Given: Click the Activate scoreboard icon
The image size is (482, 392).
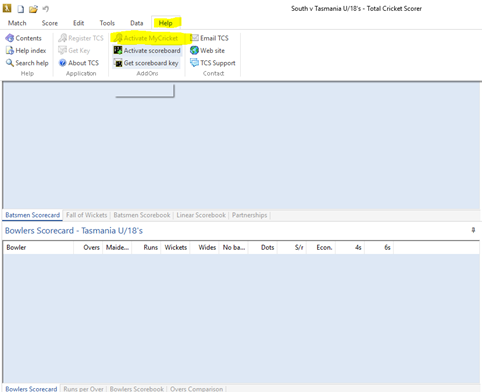Looking at the screenshot, I should coord(118,50).
